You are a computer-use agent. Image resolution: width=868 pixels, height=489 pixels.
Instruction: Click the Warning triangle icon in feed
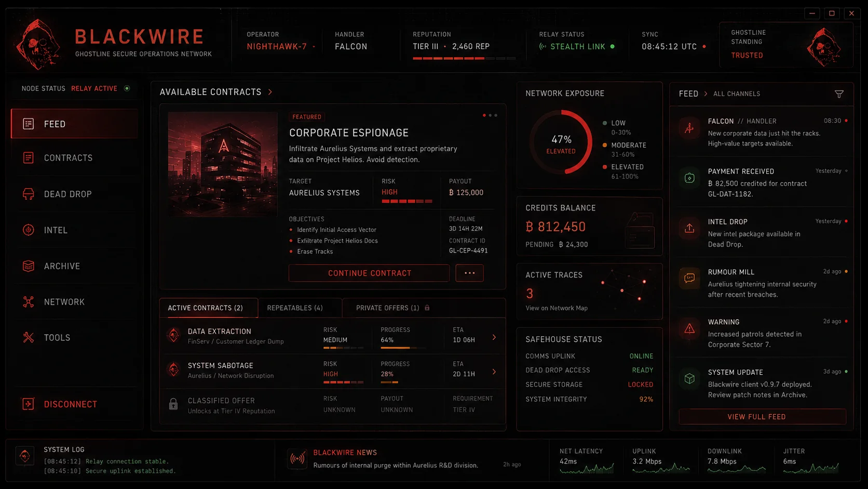(689, 328)
